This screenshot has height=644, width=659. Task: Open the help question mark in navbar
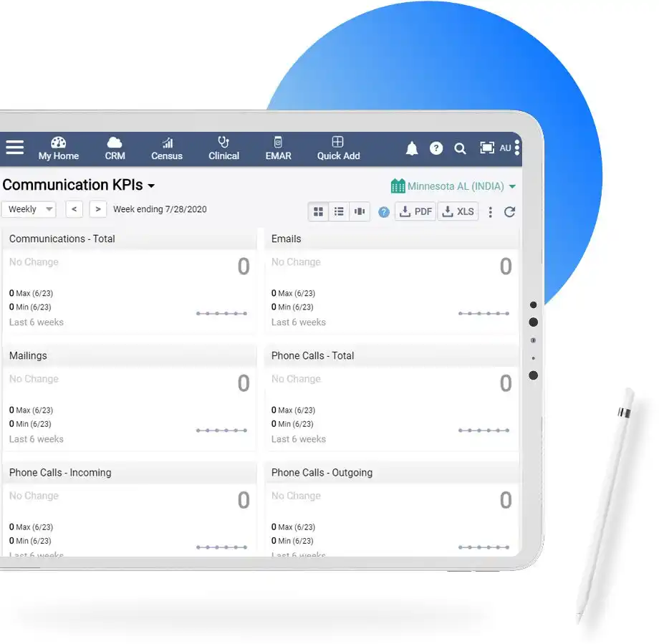436,148
